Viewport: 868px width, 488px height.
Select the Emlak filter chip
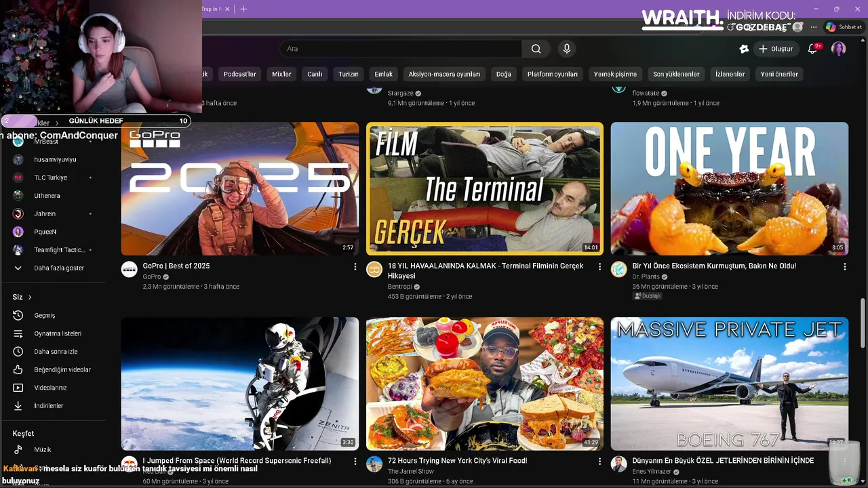pyautogui.click(x=384, y=74)
